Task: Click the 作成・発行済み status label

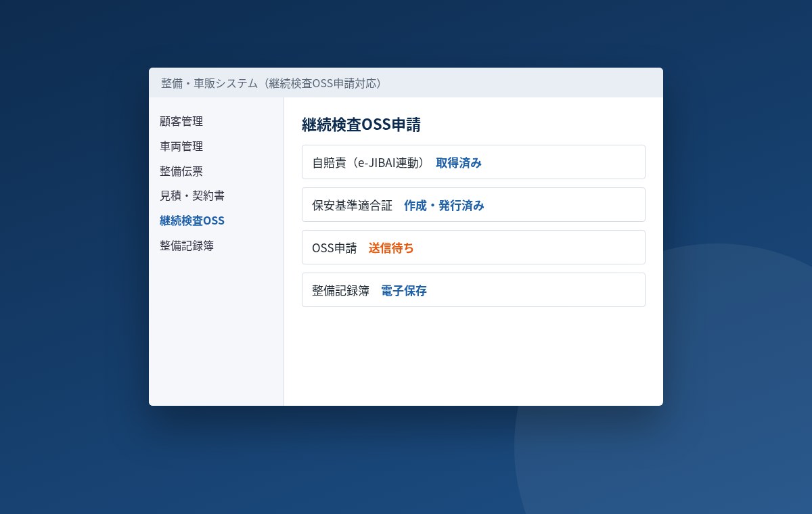Action: point(444,206)
